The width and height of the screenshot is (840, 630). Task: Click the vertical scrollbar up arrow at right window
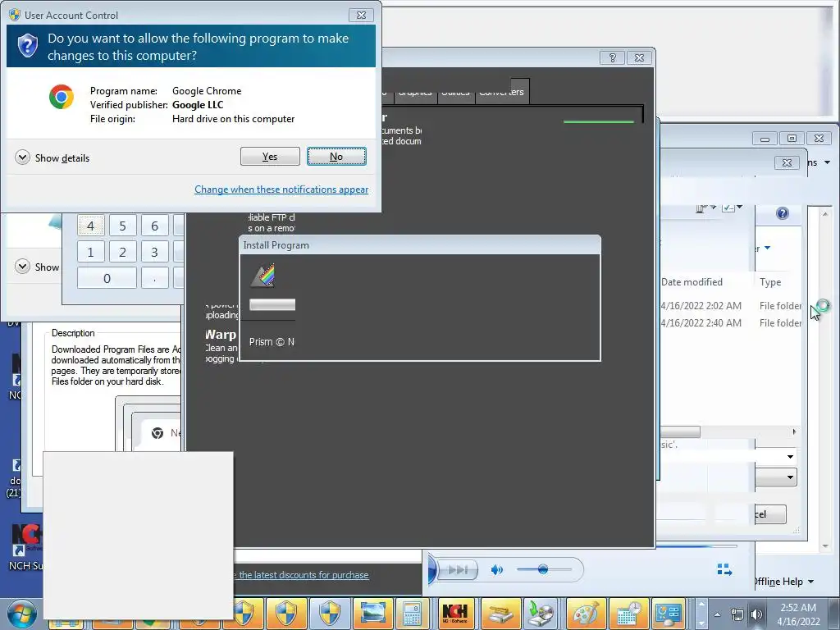coord(825,214)
